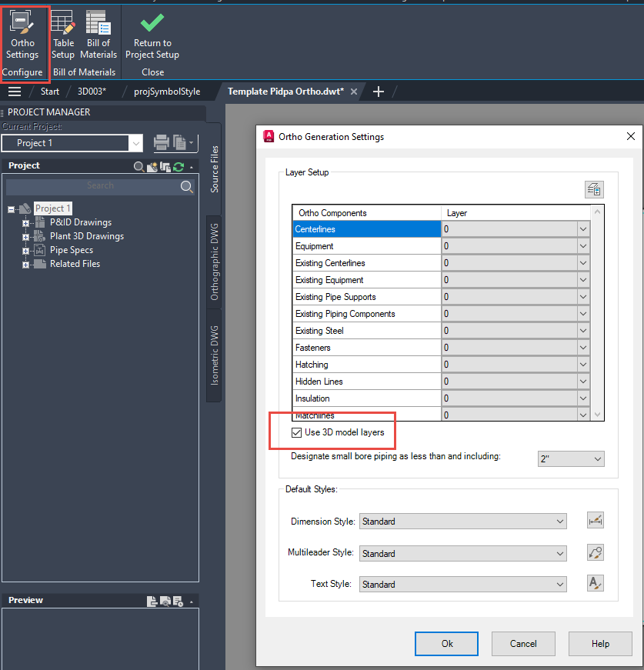The height and width of the screenshot is (670, 644).
Task: Select the Ortho Settings icon
Action: [23, 31]
